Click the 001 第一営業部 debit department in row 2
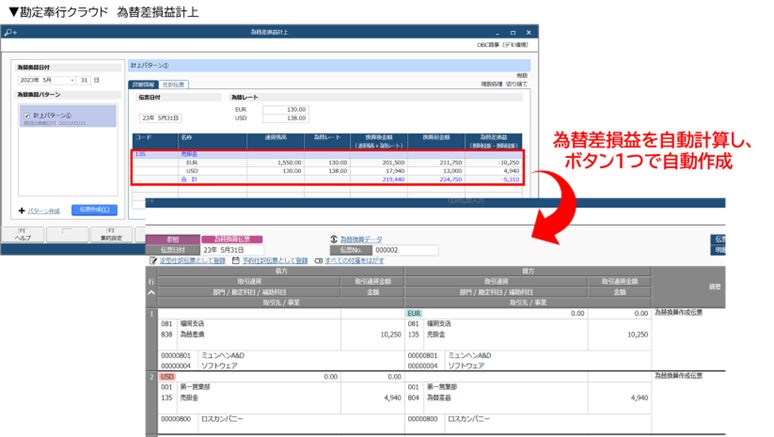This screenshot has height=437, width=774. pos(185,387)
